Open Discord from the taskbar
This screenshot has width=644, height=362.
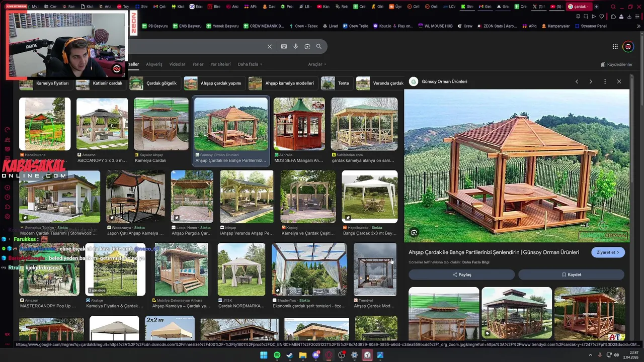point(316,355)
